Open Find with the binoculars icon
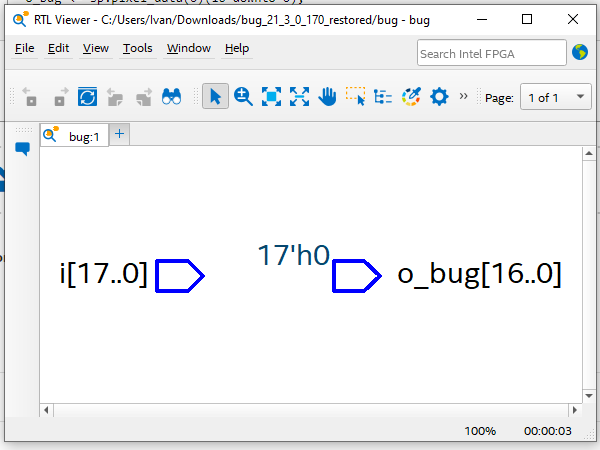The height and width of the screenshot is (450, 600). [171, 96]
